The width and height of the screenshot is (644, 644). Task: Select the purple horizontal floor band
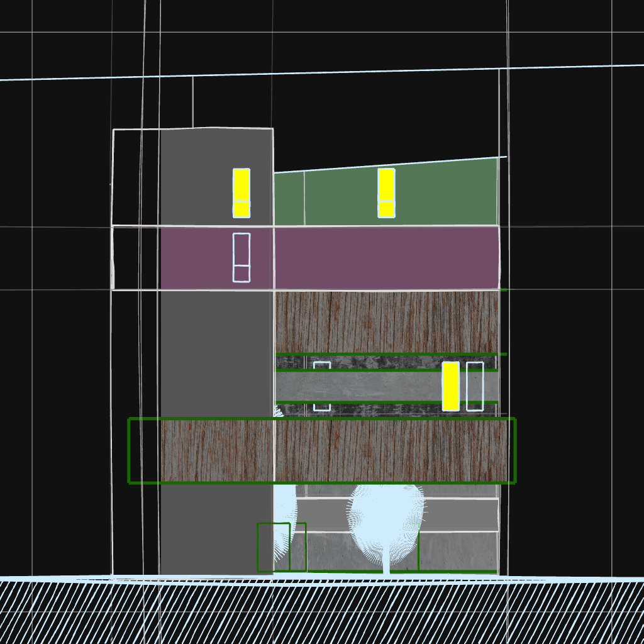point(377,258)
